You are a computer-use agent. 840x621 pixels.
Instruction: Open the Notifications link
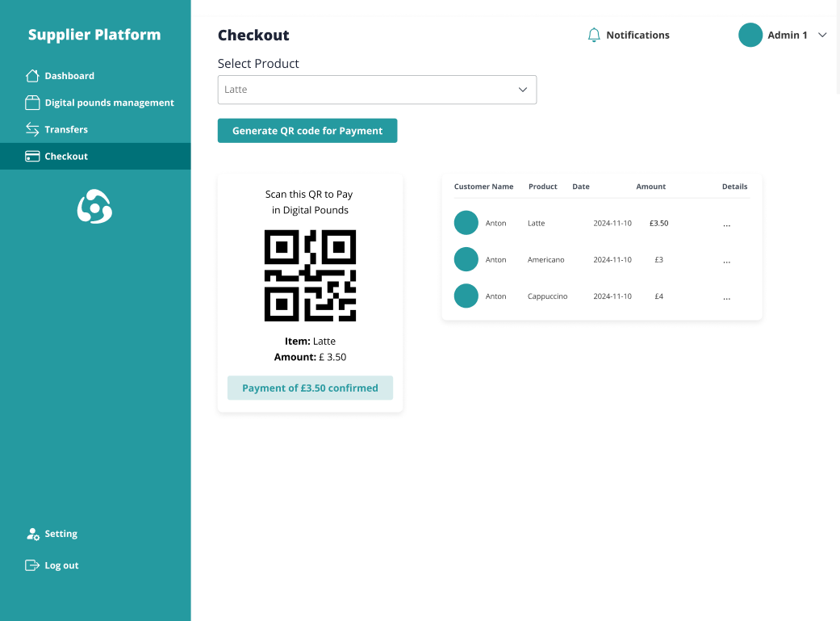[629, 35]
